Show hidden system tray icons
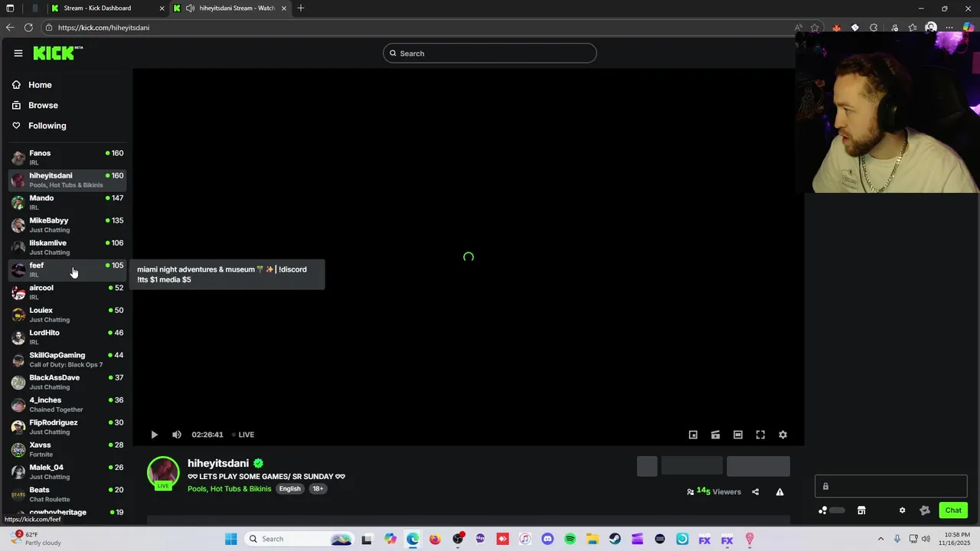The image size is (980, 551). click(880, 539)
